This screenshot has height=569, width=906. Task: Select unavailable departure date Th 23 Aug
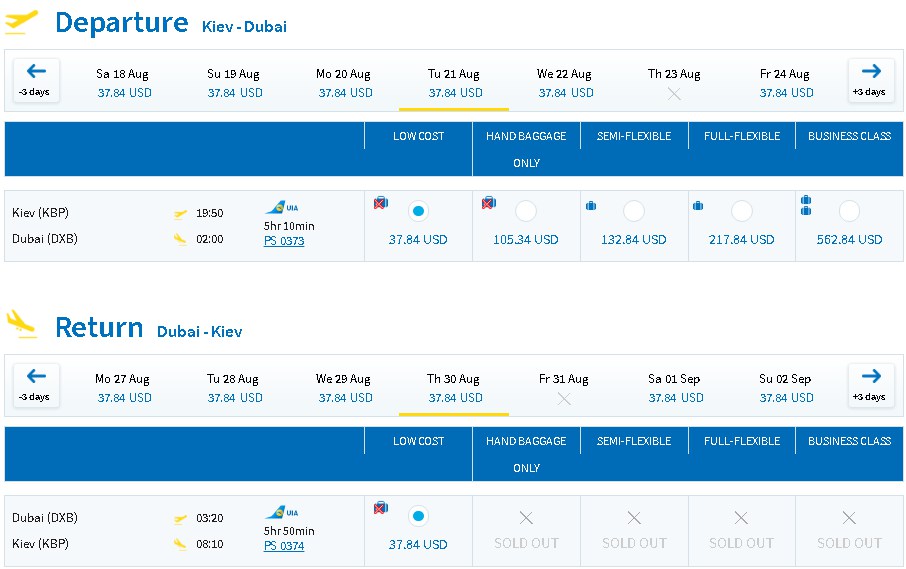pyautogui.click(x=674, y=83)
